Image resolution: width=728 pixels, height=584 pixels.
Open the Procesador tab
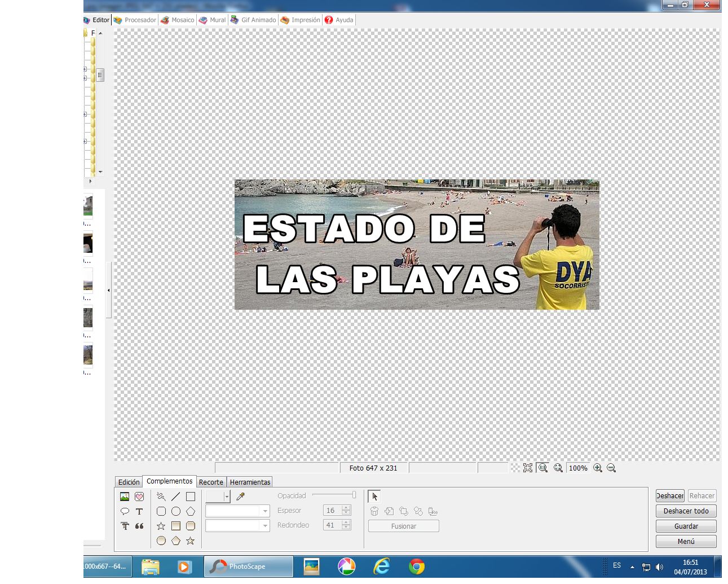(135, 20)
